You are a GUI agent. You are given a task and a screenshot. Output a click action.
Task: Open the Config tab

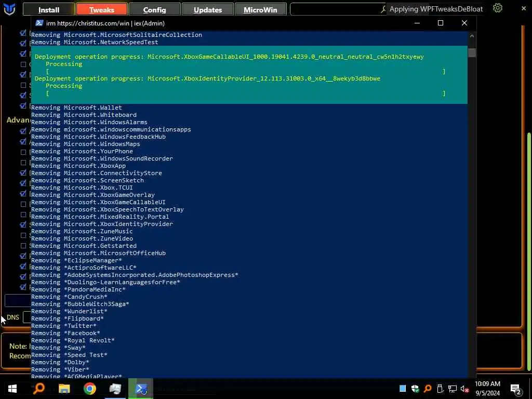154,9
